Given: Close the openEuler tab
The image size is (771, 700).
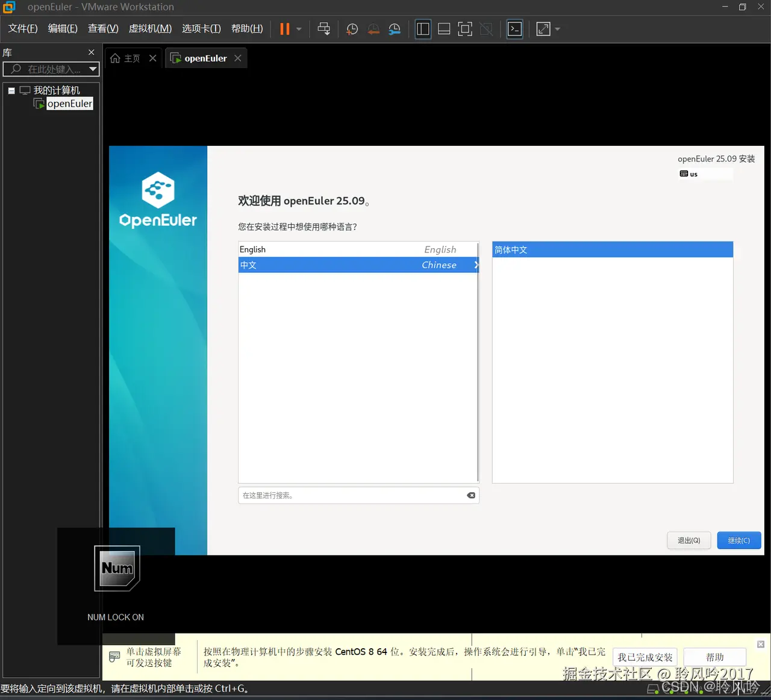Looking at the screenshot, I should tap(238, 58).
